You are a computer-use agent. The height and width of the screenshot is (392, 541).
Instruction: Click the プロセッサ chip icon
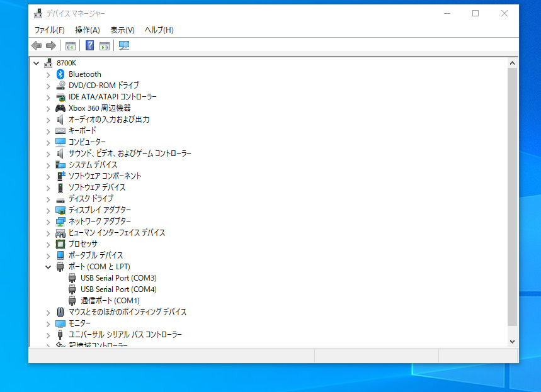[x=60, y=244]
